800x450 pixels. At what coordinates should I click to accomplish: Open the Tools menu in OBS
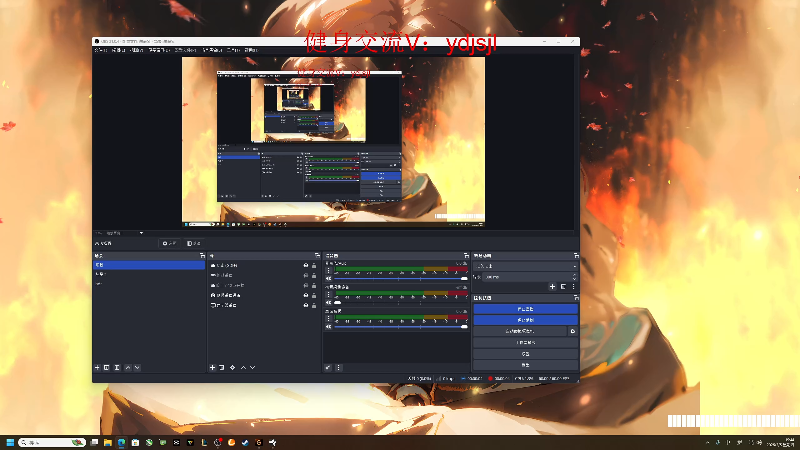click(233, 50)
